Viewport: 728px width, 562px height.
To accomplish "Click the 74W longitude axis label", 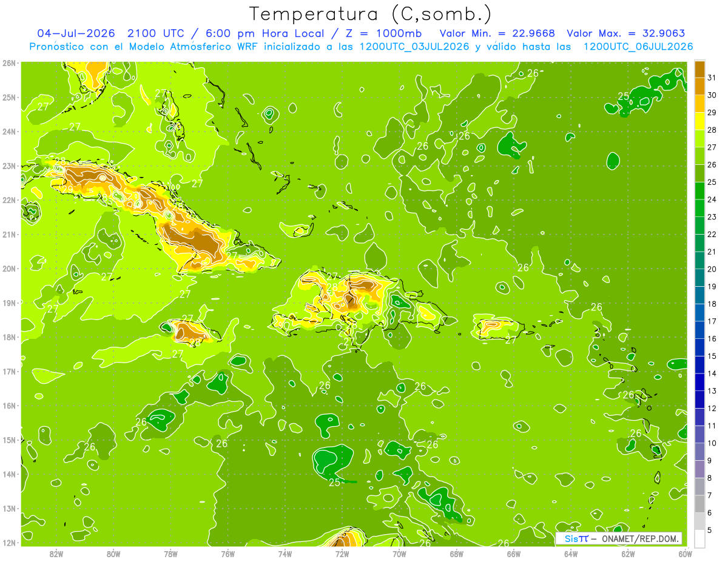I will coord(285,553).
